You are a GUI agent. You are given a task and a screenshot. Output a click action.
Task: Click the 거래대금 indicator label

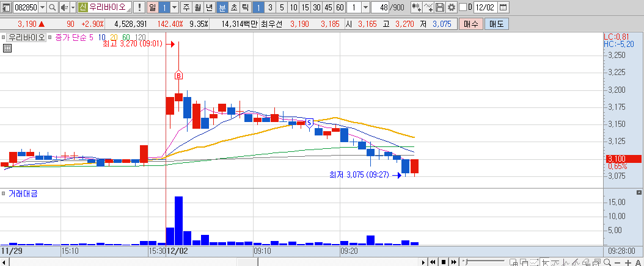point(23,193)
